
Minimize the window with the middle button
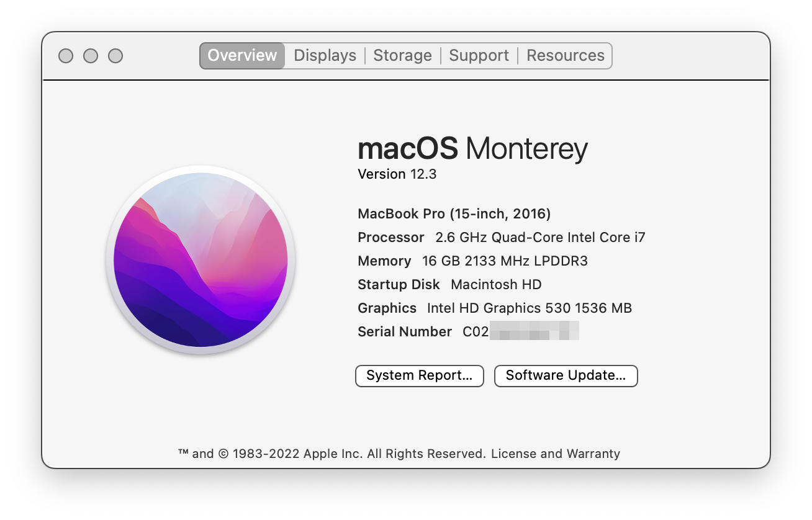(x=91, y=56)
